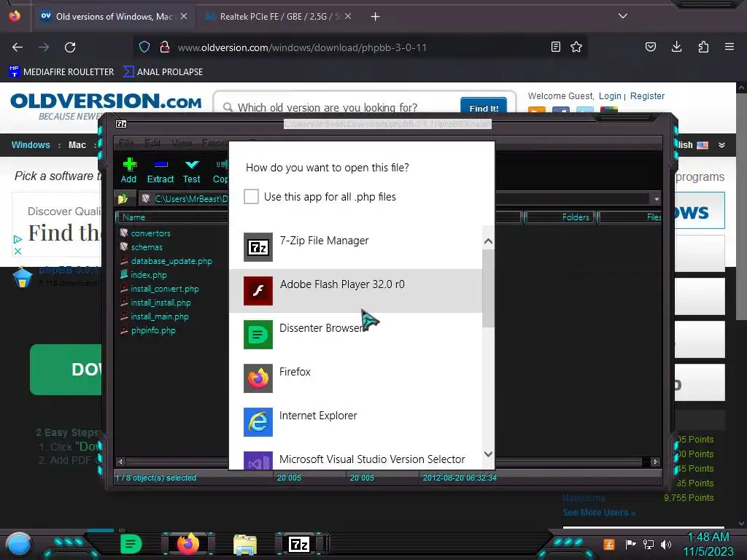The image size is (747, 560).
Task: Select index.php in the file list
Action: coord(144,275)
